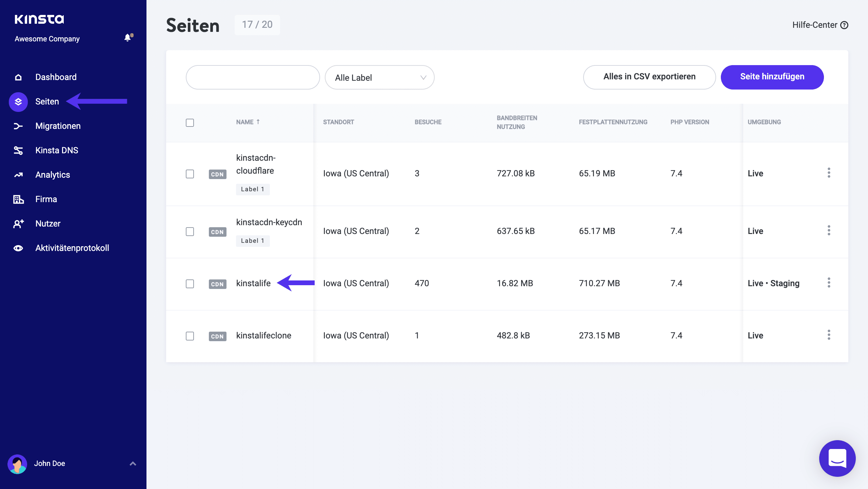Open kinstalifeclone row options menu
The image size is (868, 489).
click(x=829, y=335)
